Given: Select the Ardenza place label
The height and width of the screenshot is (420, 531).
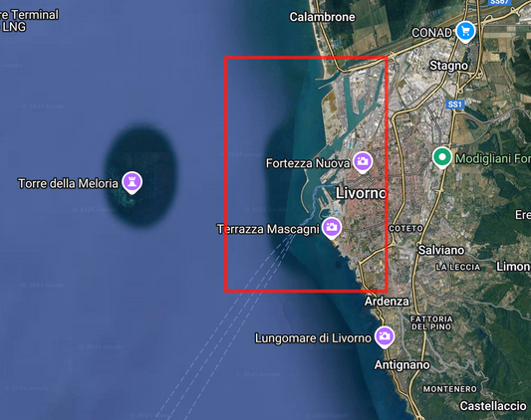Looking at the screenshot, I should [387, 302].
